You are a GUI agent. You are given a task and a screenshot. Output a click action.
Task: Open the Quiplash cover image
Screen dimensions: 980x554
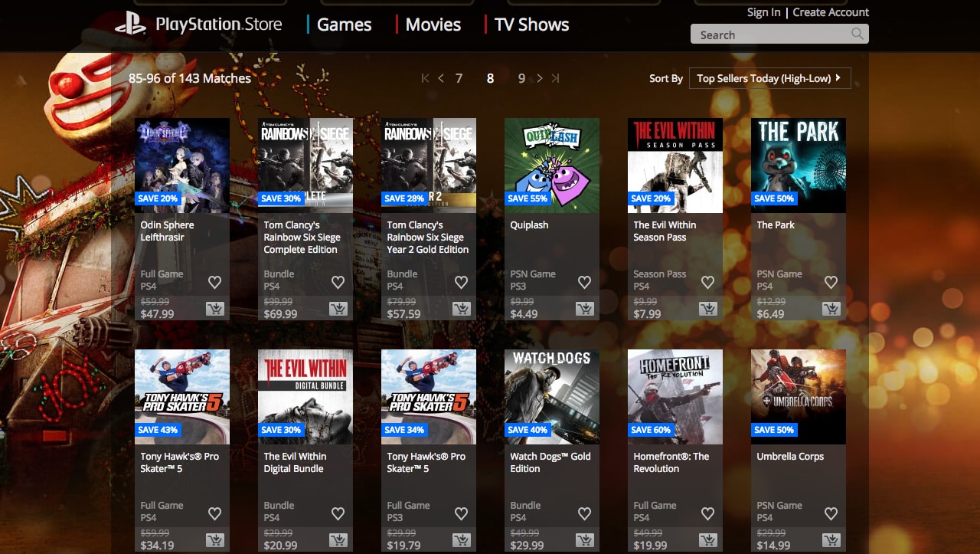[552, 166]
